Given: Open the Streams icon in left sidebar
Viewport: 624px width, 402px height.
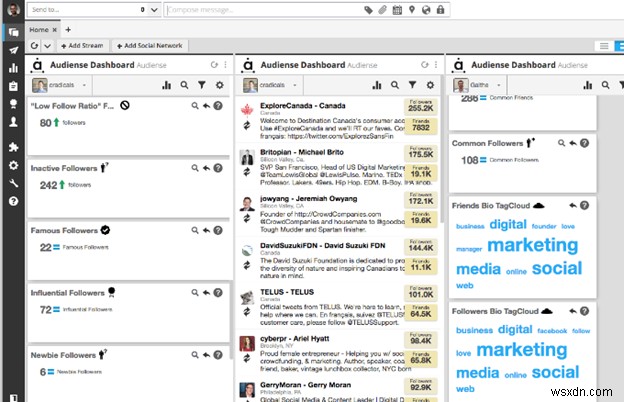Looking at the screenshot, I should (x=14, y=32).
